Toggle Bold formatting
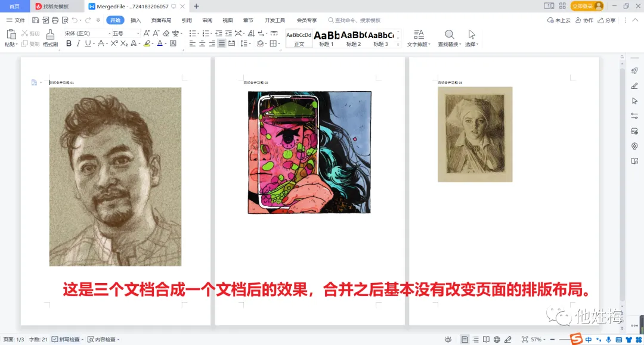Viewport: 644px width, 345px height. (69, 43)
